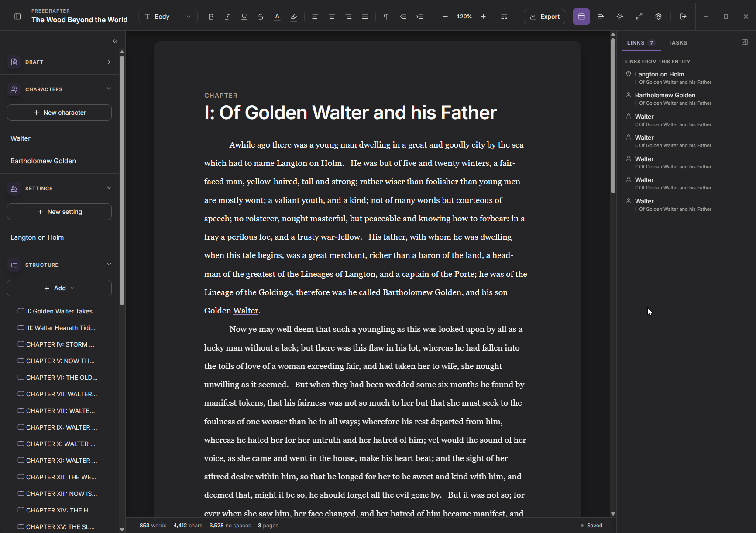Zoom out with the minus button
756x533 pixels.
click(445, 17)
